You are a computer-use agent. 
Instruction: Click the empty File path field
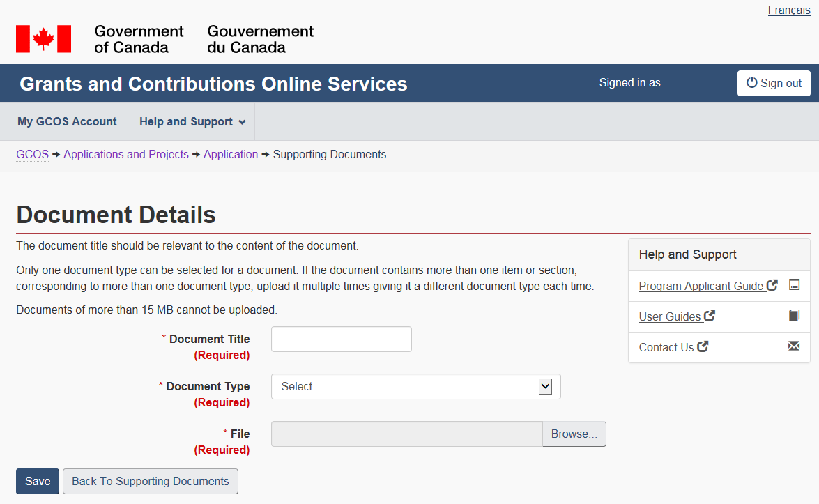[406, 434]
